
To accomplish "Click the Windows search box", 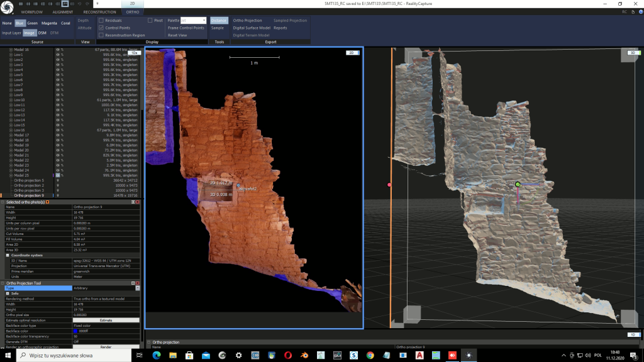I will pyautogui.click(x=74, y=356).
